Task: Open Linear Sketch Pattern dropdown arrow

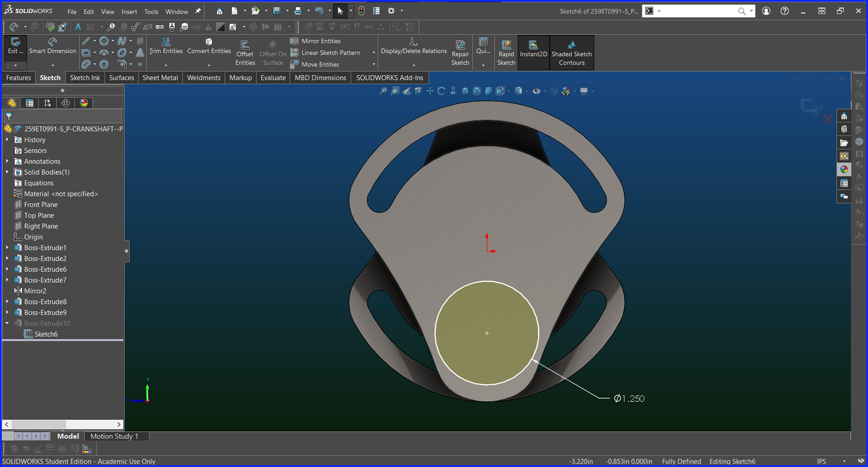Action: tap(373, 53)
